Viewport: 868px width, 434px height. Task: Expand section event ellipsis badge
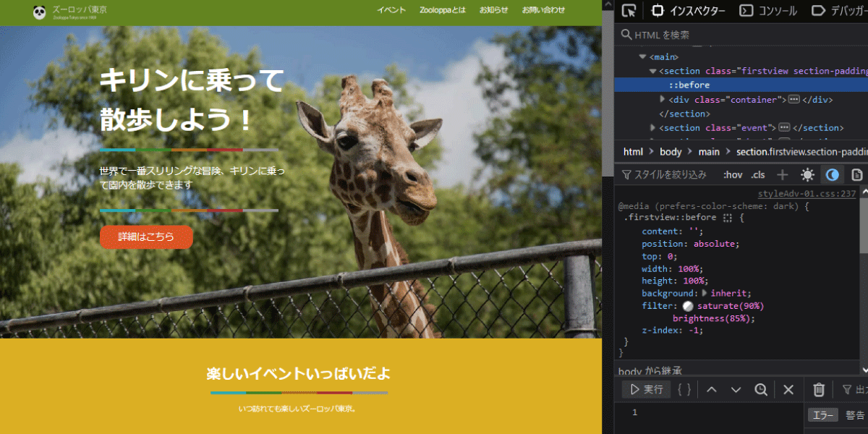point(784,128)
